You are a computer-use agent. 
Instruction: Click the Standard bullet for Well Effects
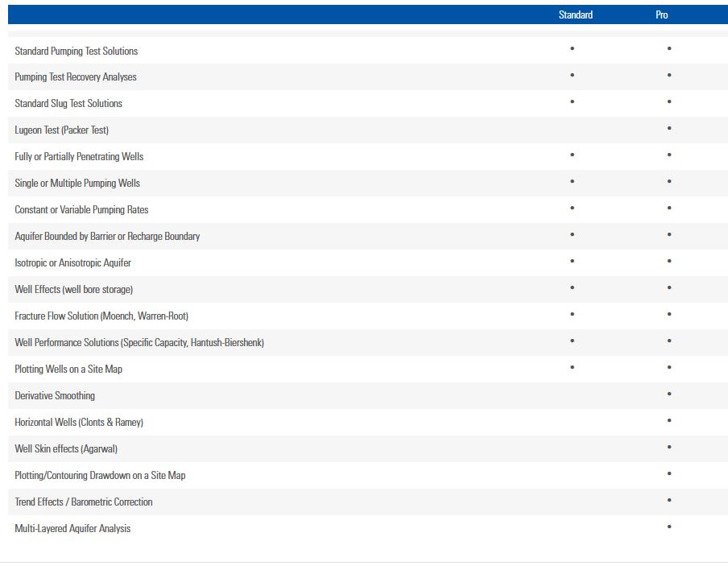pos(572,287)
